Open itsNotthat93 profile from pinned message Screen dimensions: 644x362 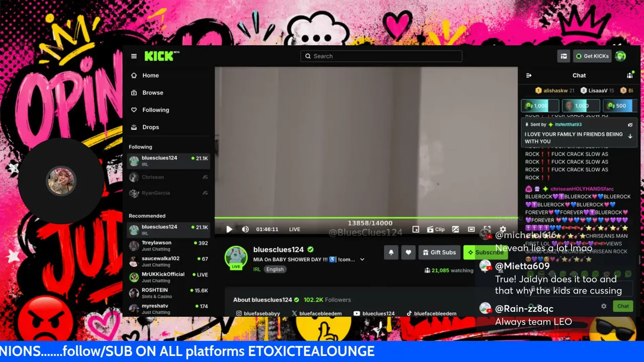[568, 125]
